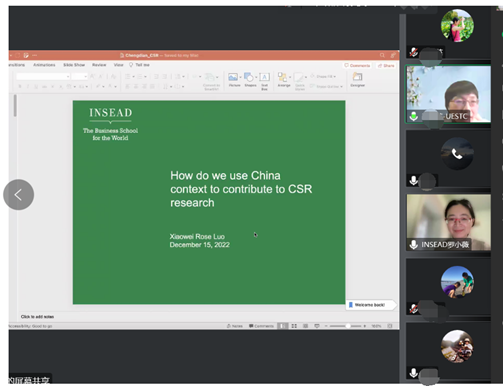Apply Shape Fill icon

click(312, 76)
